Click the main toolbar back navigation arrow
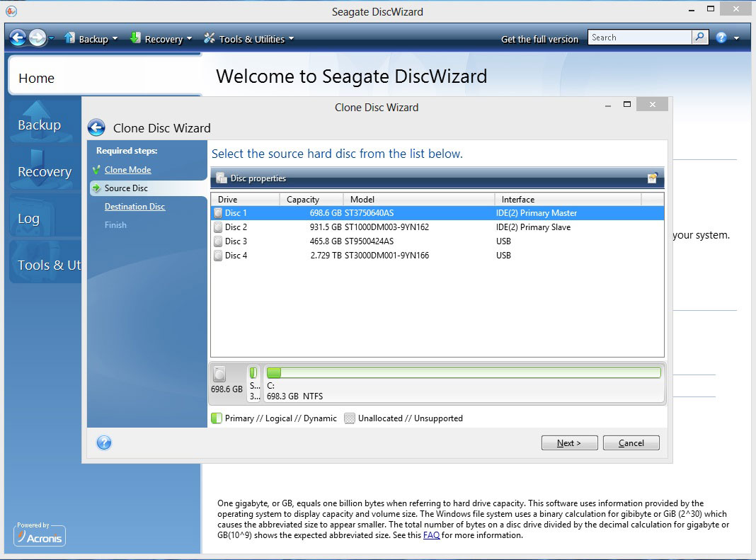Viewport: 756px width, 560px height. [18, 38]
